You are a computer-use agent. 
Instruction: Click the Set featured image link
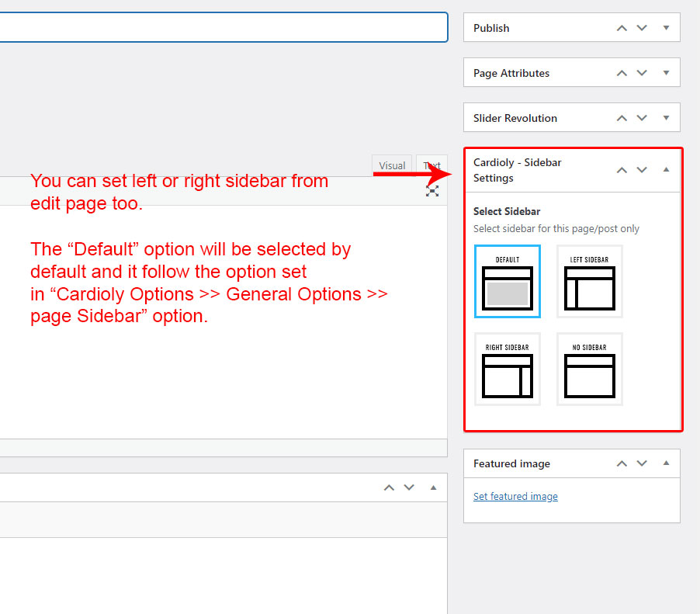click(515, 497)
